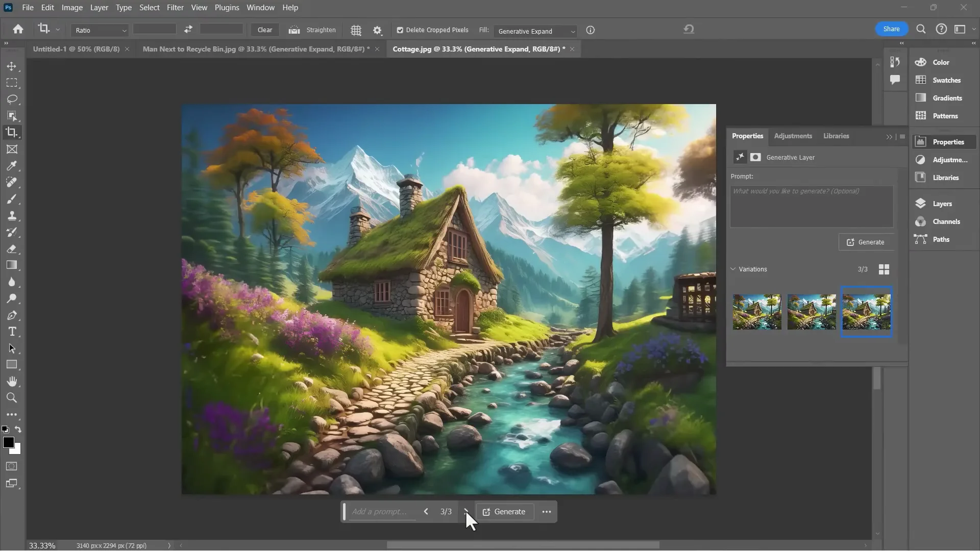Screen dimensions: 980x551
Task: Open the Filter menu
Action: coord(175,7)
